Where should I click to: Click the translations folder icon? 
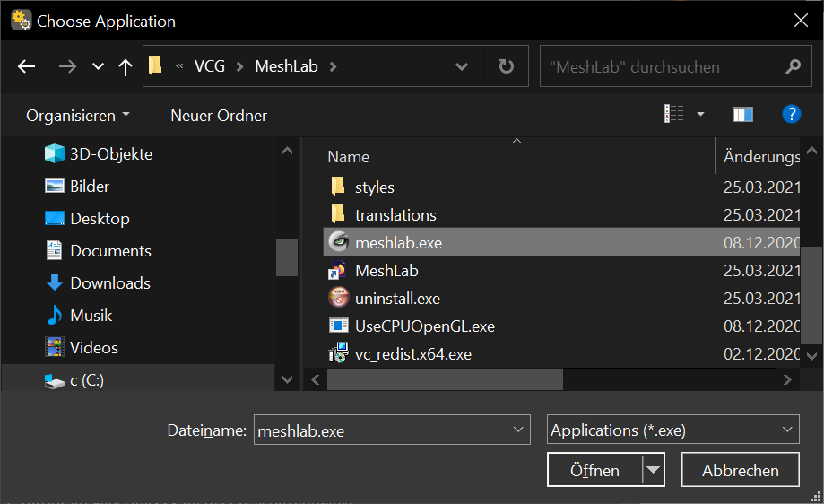pos(338,214)
